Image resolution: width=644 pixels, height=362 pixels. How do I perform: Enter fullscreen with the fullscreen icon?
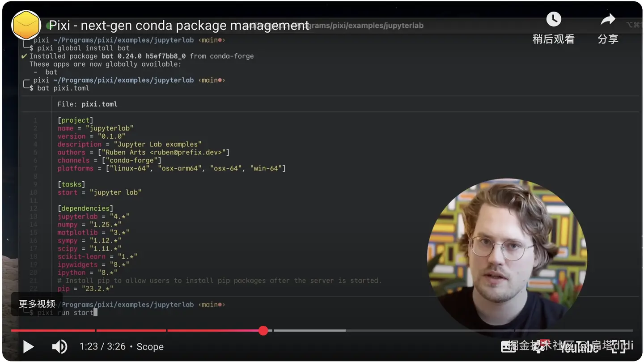tap(619, 346)
